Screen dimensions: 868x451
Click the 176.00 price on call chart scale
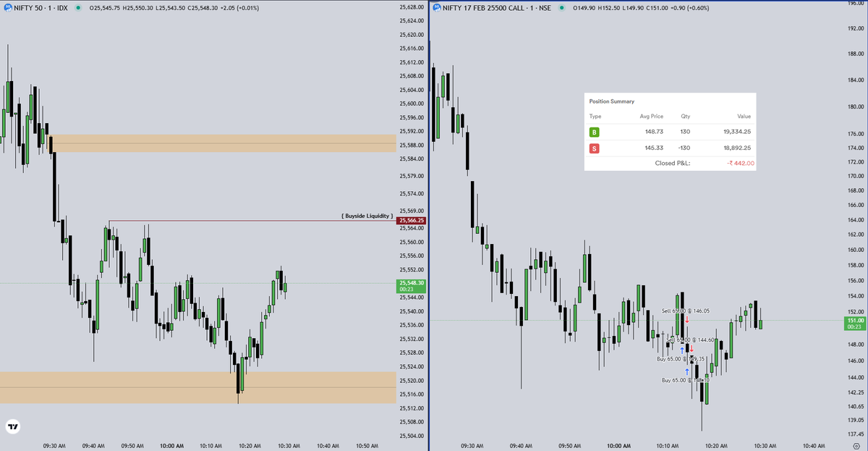coord(856,134)
